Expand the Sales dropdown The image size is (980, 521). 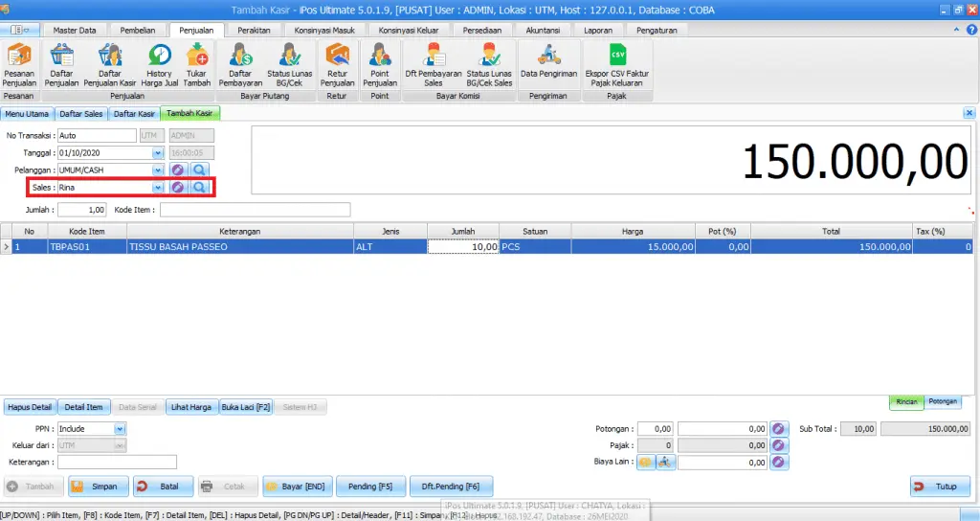(x=158, y=188)
